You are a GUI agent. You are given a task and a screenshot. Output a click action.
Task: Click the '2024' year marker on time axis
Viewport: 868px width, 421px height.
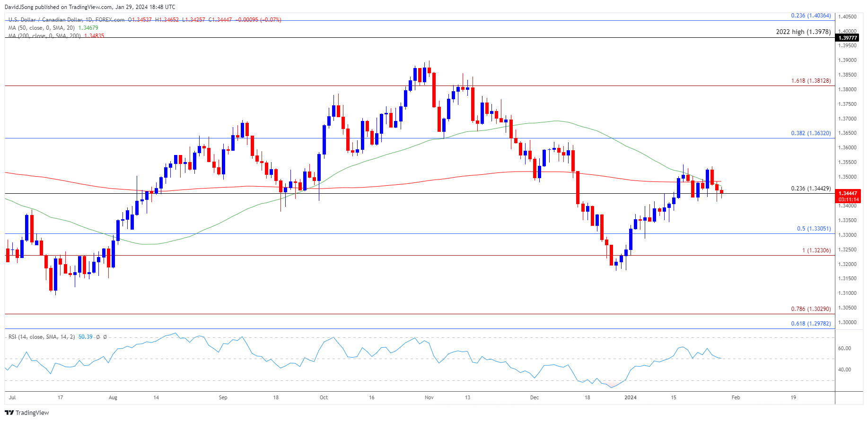coord(631,397)
